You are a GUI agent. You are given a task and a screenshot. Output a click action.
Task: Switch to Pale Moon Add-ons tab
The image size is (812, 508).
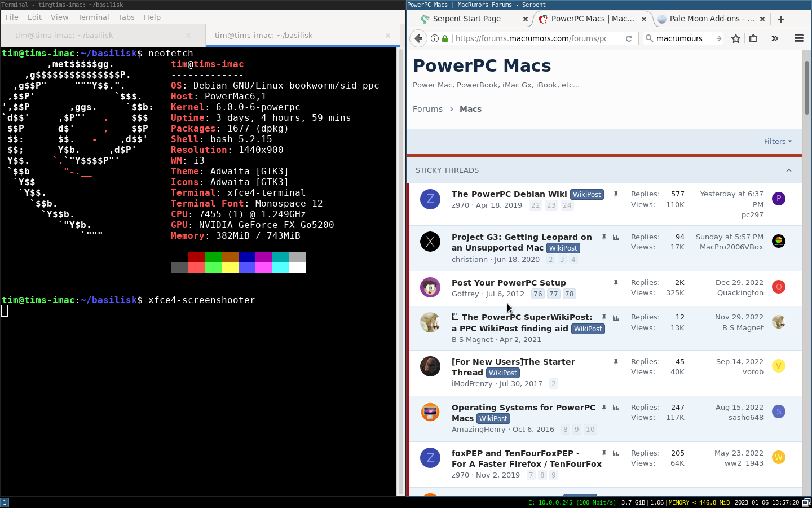point(712,19)
